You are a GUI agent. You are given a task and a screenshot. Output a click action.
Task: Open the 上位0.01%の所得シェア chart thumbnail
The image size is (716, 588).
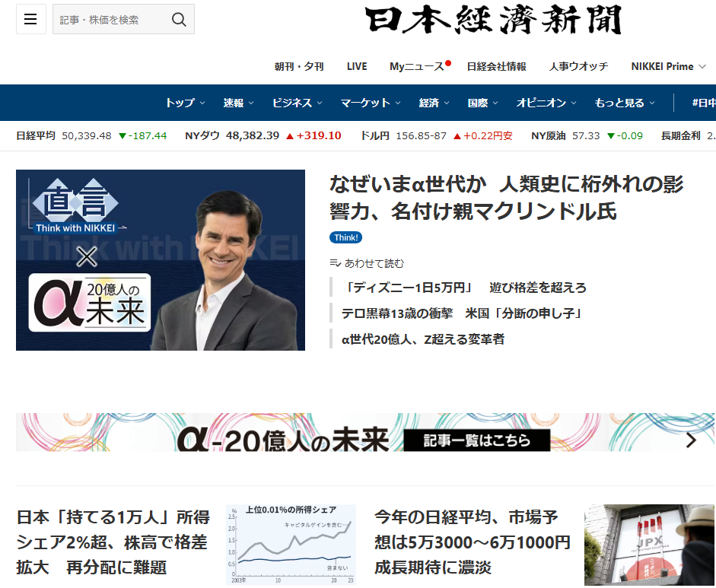(291, 545)
